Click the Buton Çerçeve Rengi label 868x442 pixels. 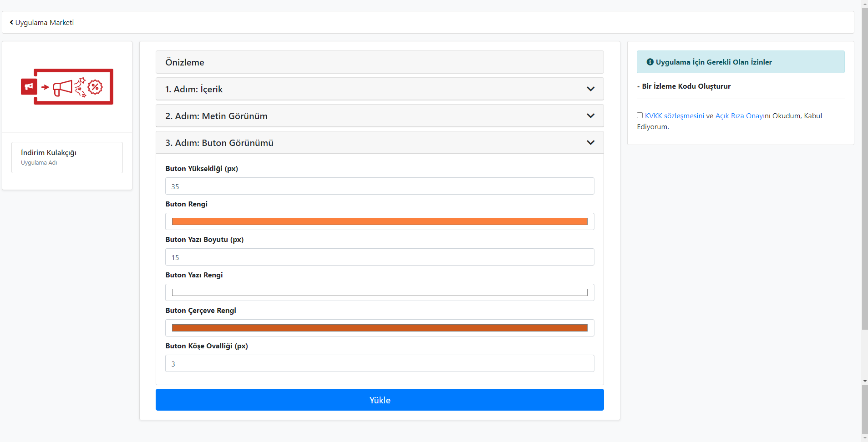click(201, 311)
